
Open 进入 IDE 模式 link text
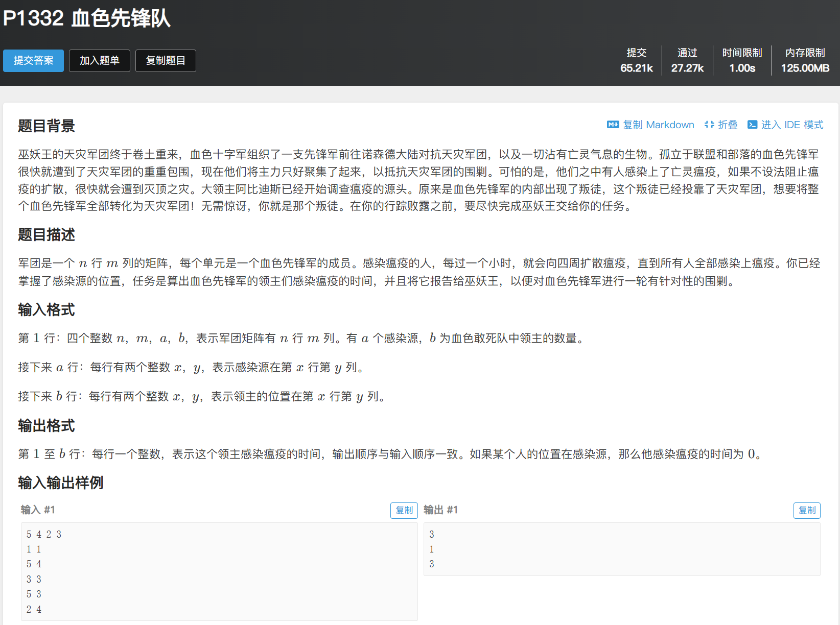(x=792, y=125)
